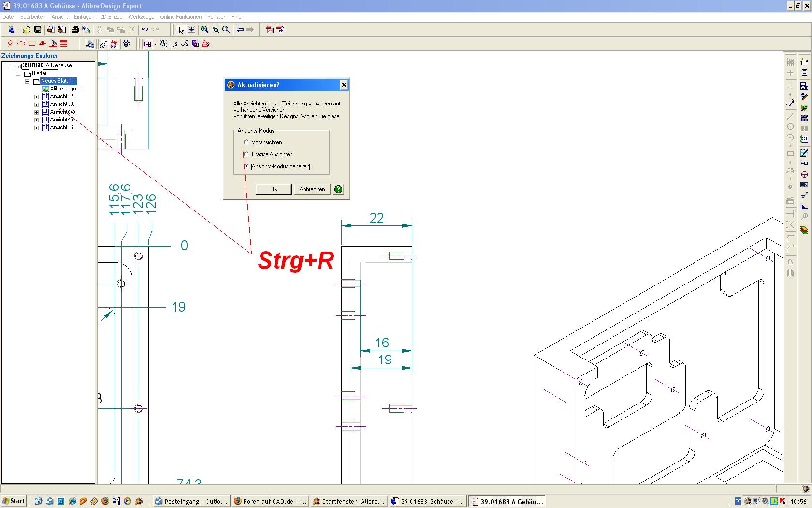Click the Layers stack icon in right toolbar
Viewport: 812px width, 508px height.
point(804,230)
